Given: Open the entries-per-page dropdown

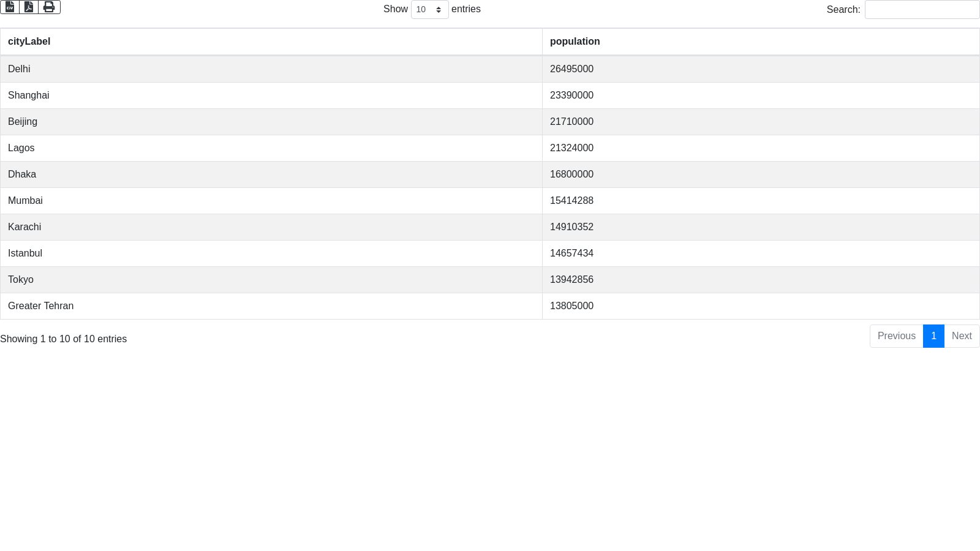Looking at the screenshot, I should point(429,10).
